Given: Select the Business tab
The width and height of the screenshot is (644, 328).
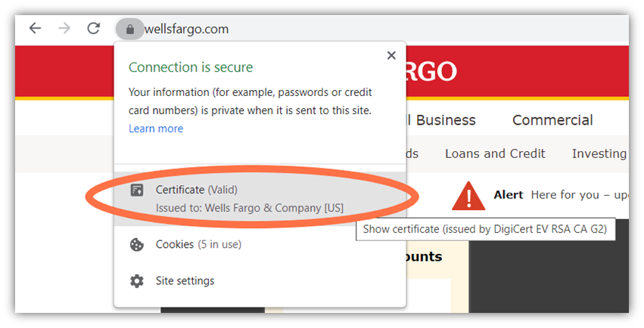Looking at the screenshot, I should [446, 120].
